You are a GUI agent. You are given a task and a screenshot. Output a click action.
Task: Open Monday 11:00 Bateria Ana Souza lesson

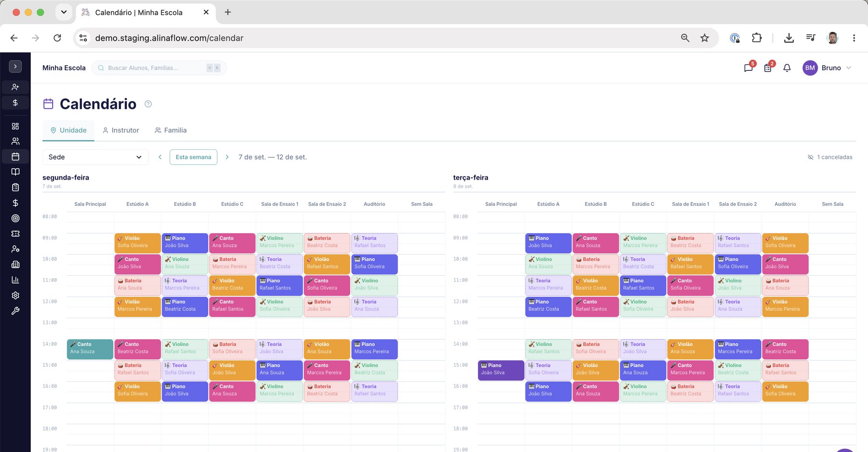pos(137,286)
